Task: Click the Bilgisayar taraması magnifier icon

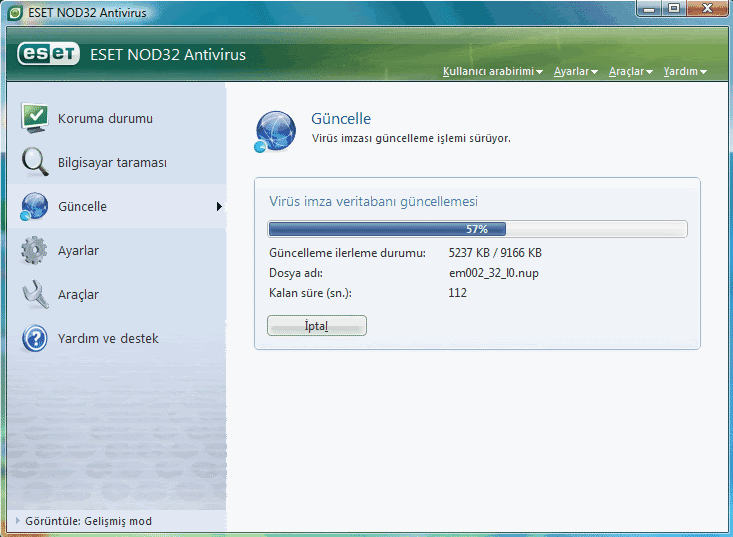Action: (35, 162)
